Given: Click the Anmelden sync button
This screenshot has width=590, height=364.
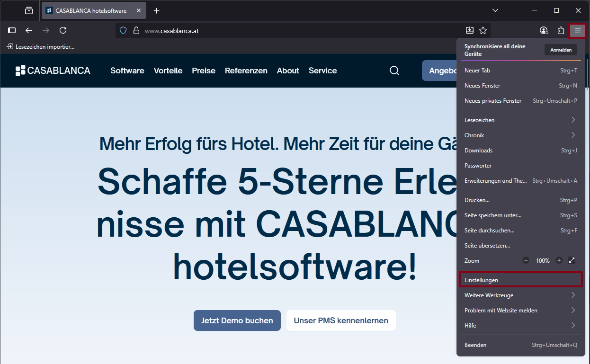Looking at the screenshot, I should tap(561, 50).
